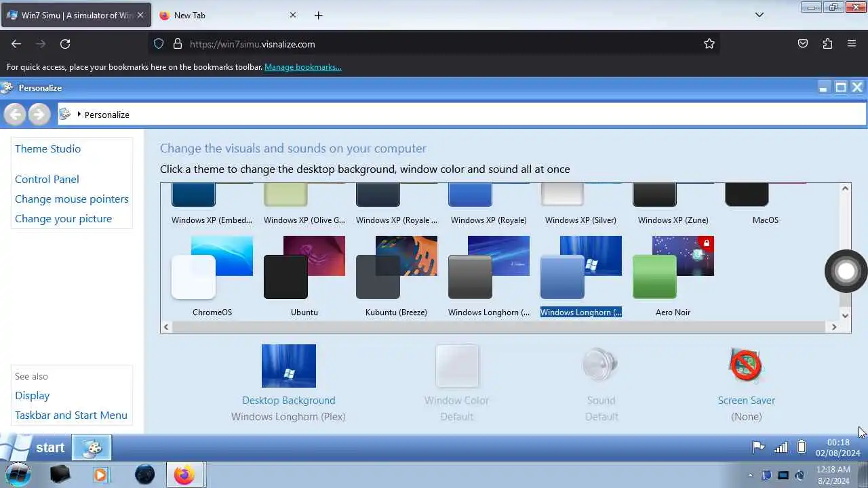Click Personalize window forward arrow
The width and height of the screenshot is (868, 488).
39,115
